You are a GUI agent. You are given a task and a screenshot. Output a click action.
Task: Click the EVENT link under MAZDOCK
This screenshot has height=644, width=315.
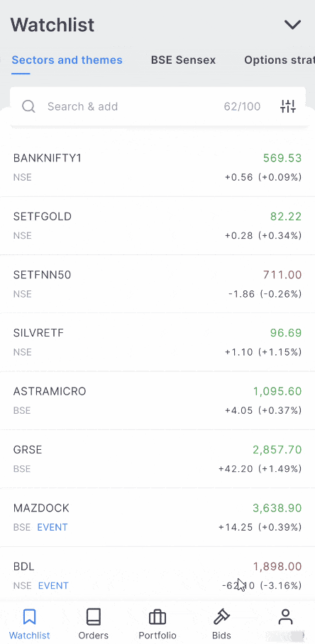tap(52, 527)
